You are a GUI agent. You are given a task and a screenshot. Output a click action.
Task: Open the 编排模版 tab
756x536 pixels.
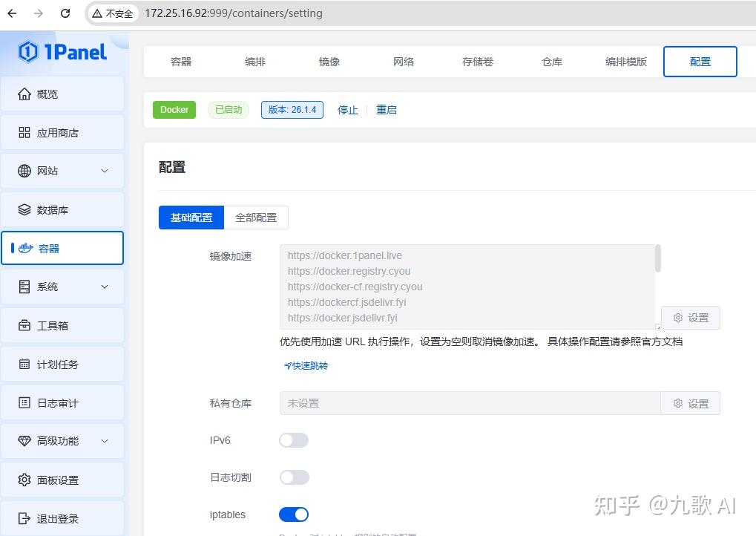tap(626, 62)
